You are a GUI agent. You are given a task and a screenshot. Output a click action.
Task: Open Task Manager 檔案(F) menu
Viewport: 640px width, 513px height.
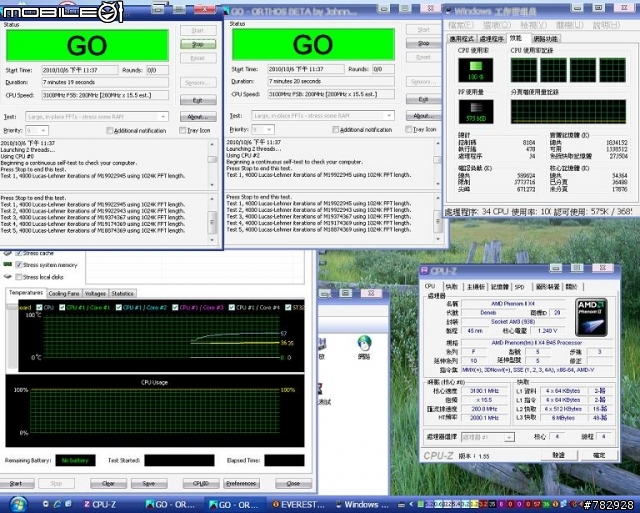tap(461, 25)
